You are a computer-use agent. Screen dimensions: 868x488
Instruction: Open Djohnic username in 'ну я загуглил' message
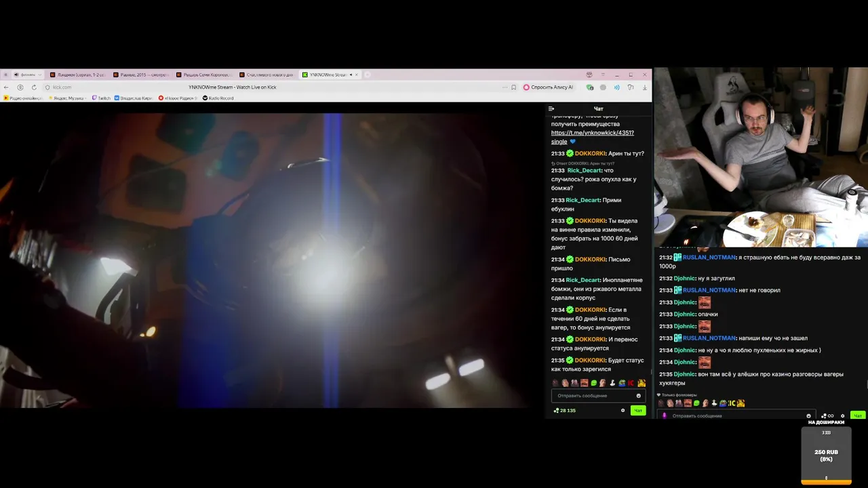[685, 279]
